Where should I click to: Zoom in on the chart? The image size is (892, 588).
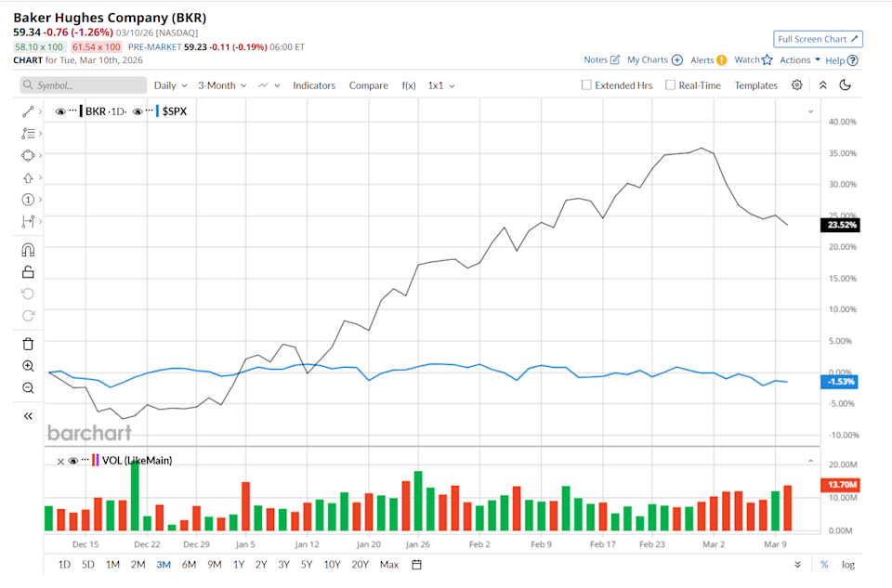point(28,366)
